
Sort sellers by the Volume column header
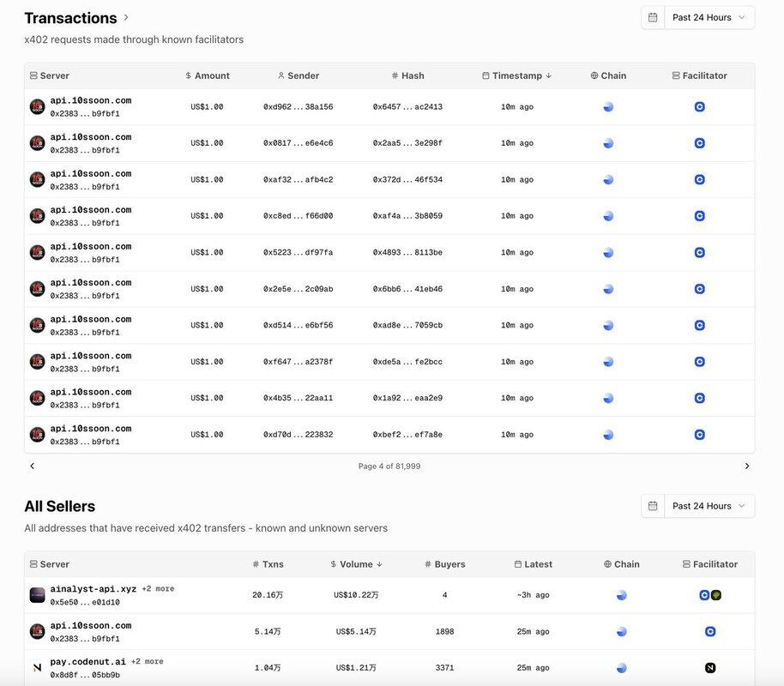[356, 564]
